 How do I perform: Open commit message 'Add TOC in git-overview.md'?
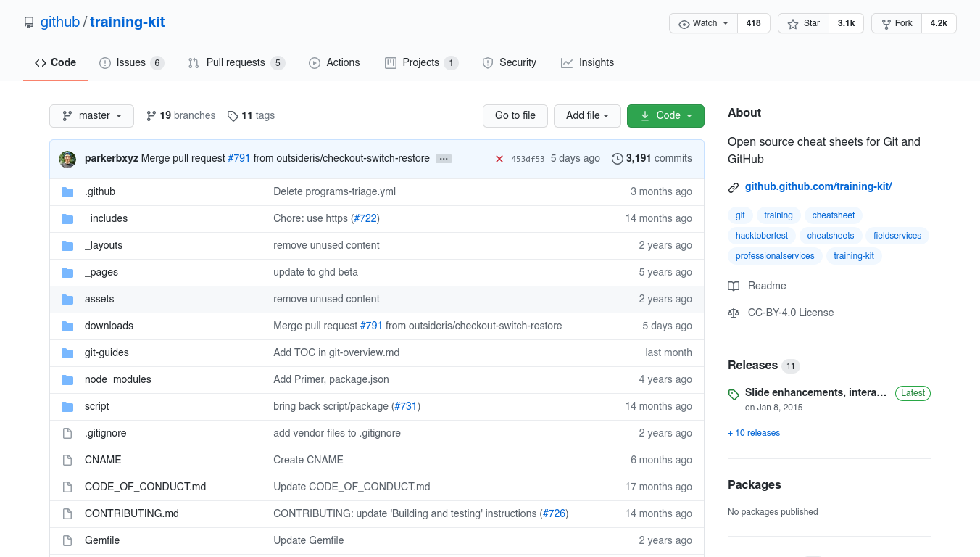tap(336, 352)
